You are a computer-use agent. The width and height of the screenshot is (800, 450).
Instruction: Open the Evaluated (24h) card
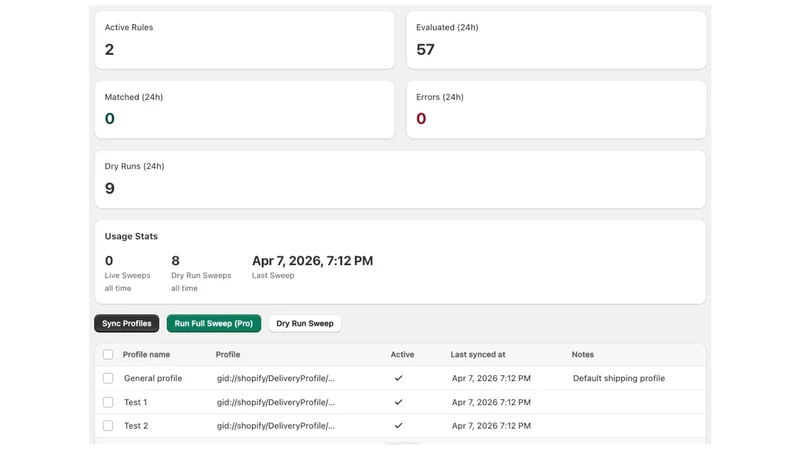tap(556, 40)
